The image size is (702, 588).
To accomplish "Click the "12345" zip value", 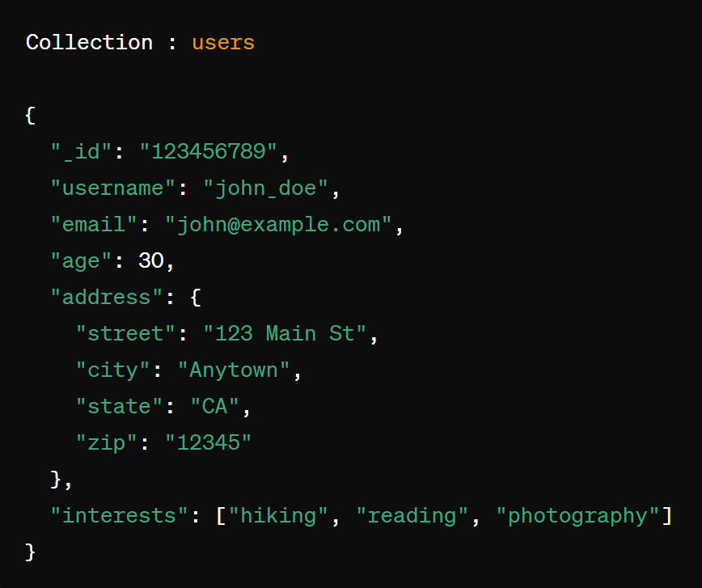I will [209, 442].
